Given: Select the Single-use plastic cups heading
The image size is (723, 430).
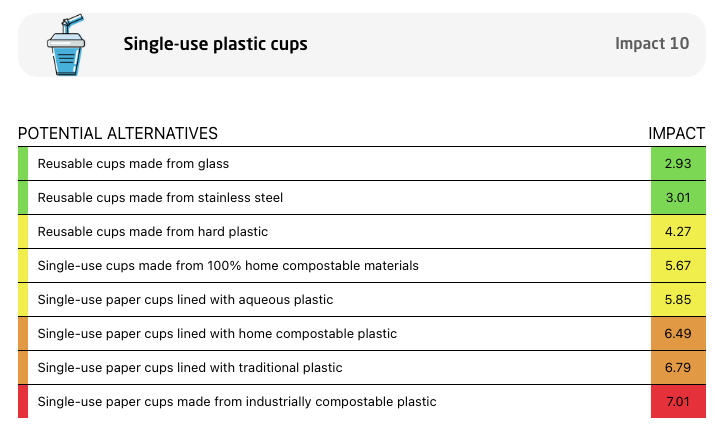Looking at the screenshot, I should [215, 44].
